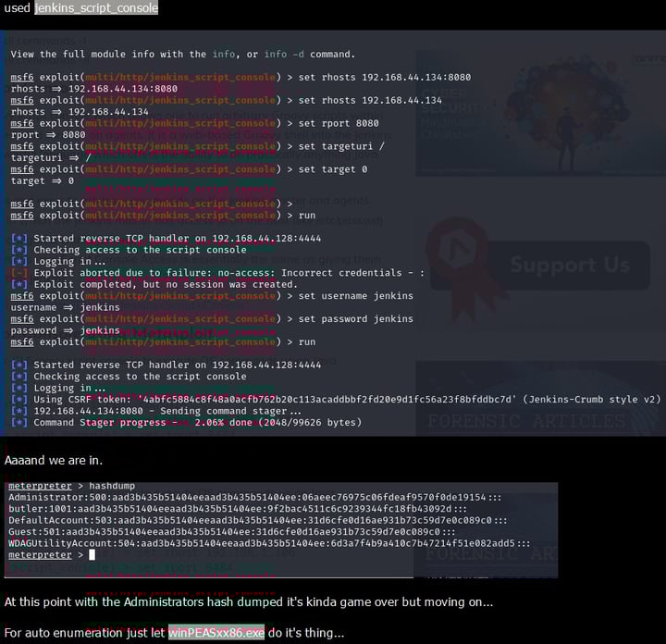Click the 'Sending command stager ...' line
666x644 pixels.
156,411
